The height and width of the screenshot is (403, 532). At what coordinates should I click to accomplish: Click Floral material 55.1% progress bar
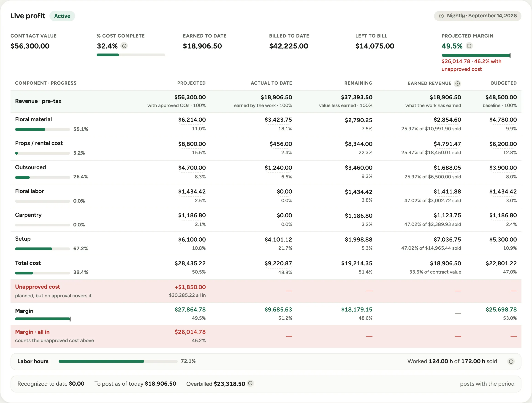(43, 129)
